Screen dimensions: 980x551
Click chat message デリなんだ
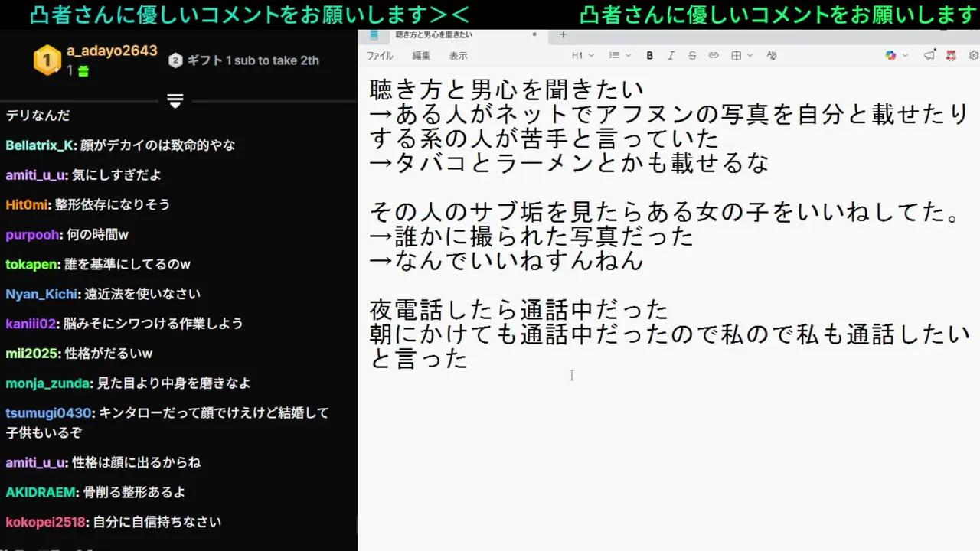(38, 116)
